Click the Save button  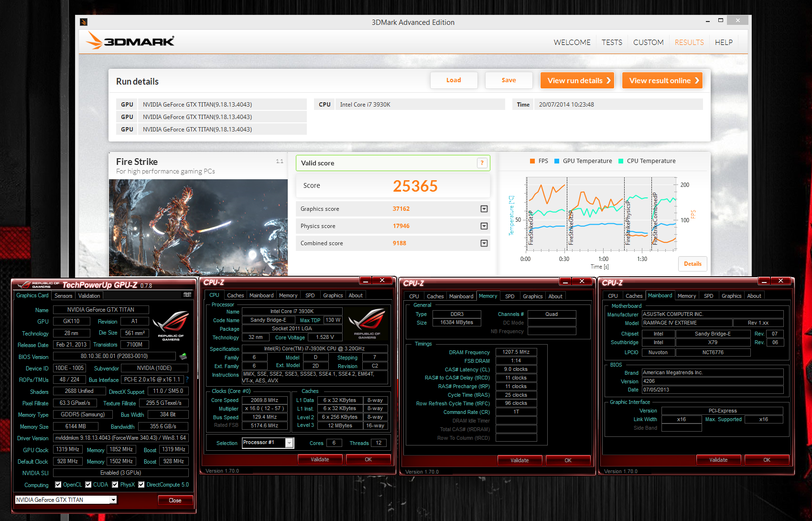pyautogui.click(x=509, y=80)
